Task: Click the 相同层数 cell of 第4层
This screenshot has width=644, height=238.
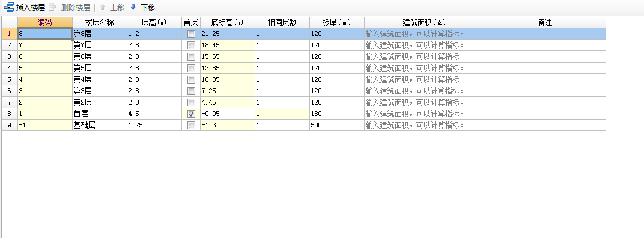Action: pos(282,80)
